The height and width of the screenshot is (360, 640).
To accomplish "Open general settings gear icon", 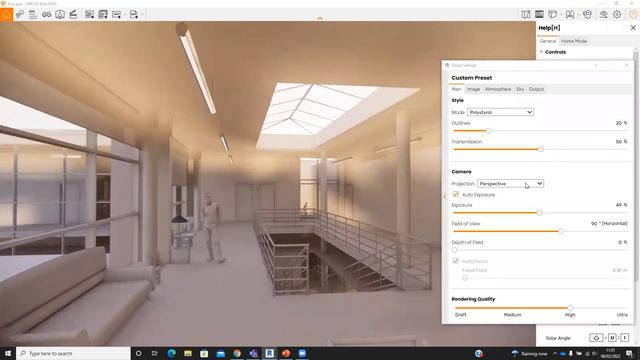I will point(617,14).
